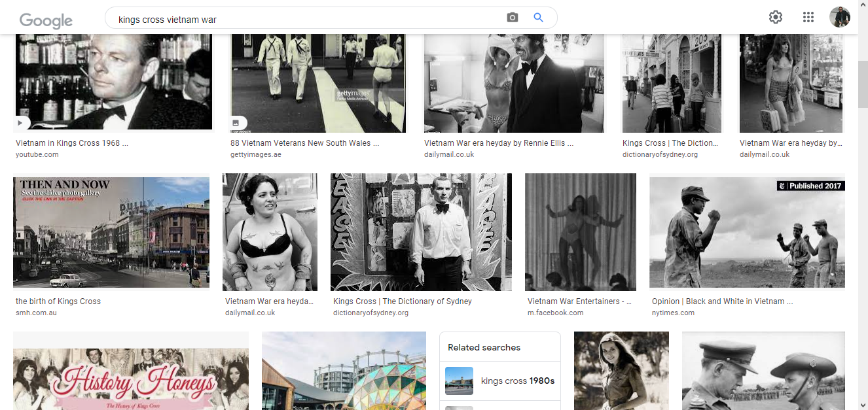Open the 'Black and White in Vietnam' image

click(x=747, y=232)
